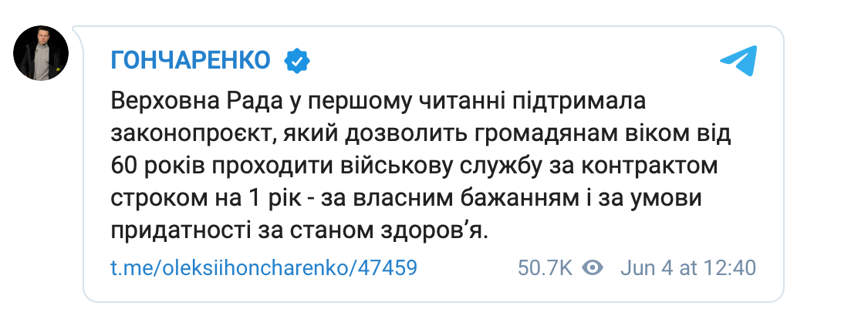Click the eye views icon

(593, 268)
